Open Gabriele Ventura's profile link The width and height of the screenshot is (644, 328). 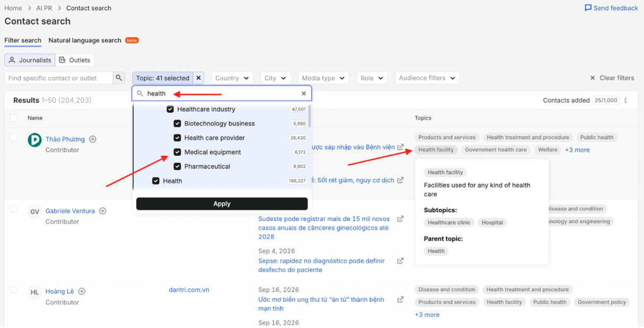pos(70,211)
